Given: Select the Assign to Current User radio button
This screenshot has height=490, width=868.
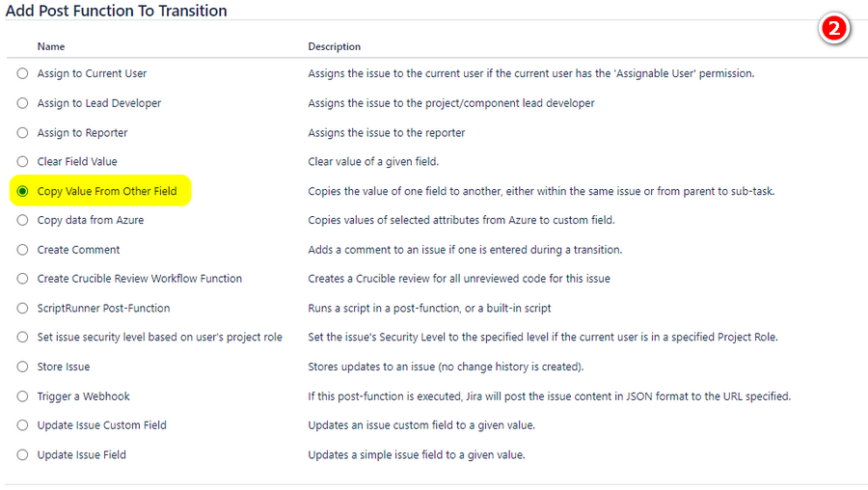Looking at the screenshot, I should [22, 73].
